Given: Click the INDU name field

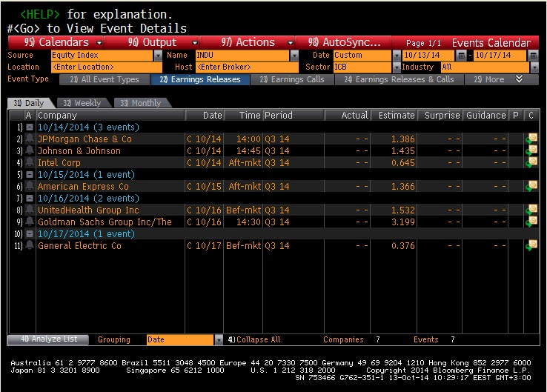Looking at the screenshot, I should pos(243,55).
